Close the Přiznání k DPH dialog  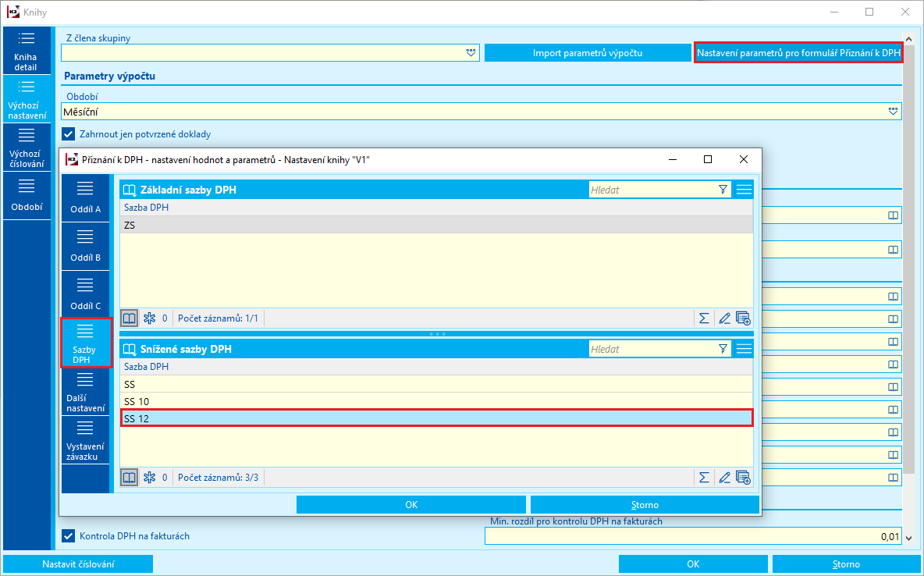tap(744, 160)
